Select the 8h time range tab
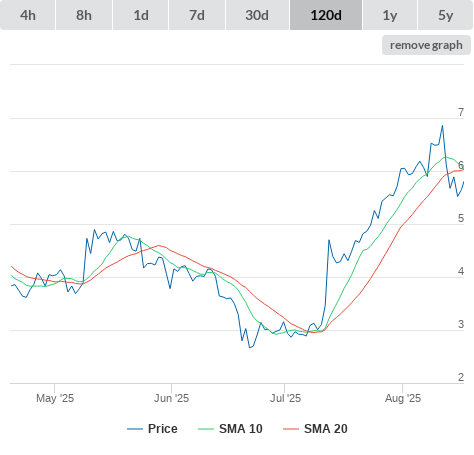The image size is (474, 455). click(84, 15)
